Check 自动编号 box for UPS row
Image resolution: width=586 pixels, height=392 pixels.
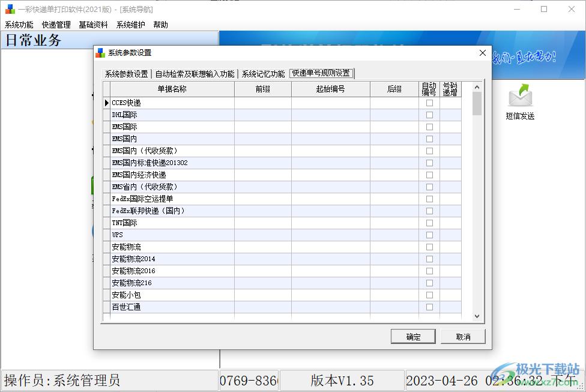[429, 235]
